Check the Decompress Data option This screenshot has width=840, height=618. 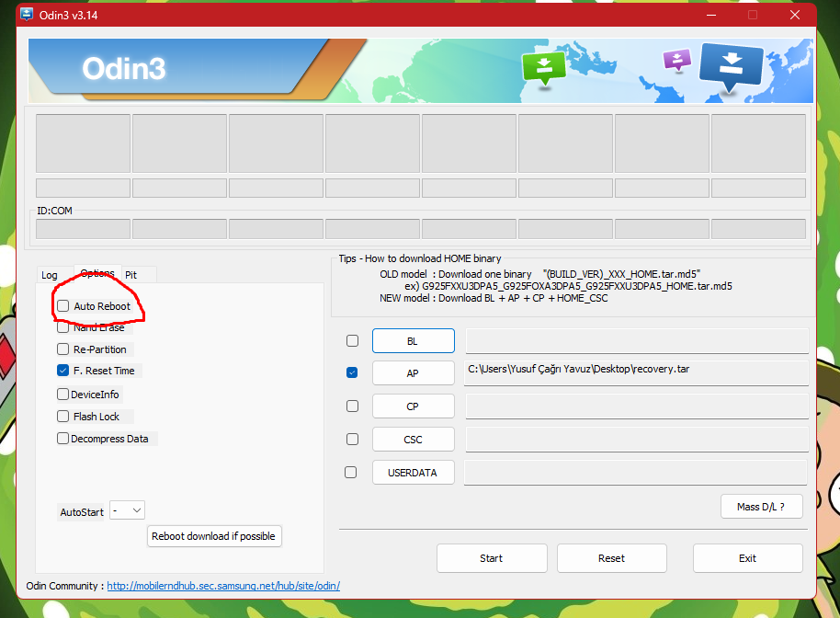click(x=63, y=439)
